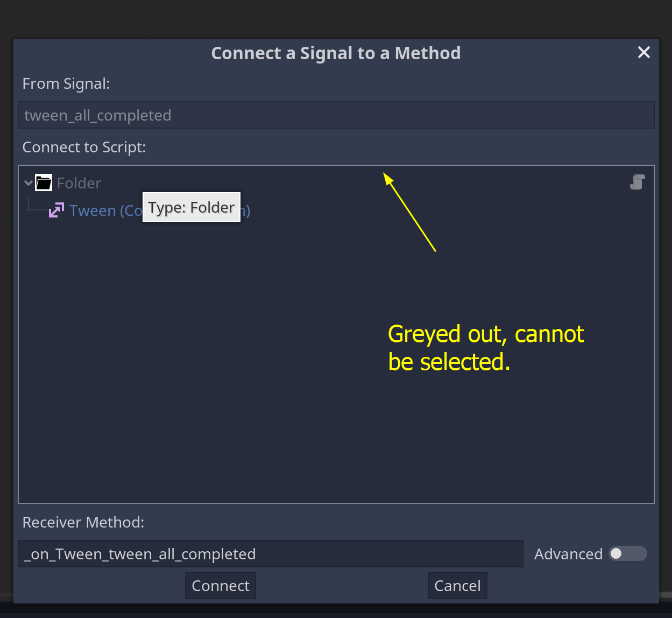Click the folder glyph next to Folder label
Screen dimensions: 672x618
coord(43,182)
